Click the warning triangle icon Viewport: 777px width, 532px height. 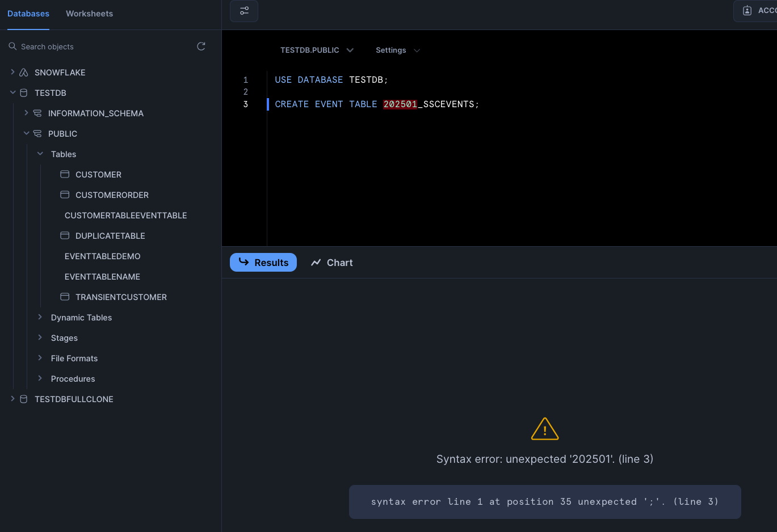tap(545, 429)
